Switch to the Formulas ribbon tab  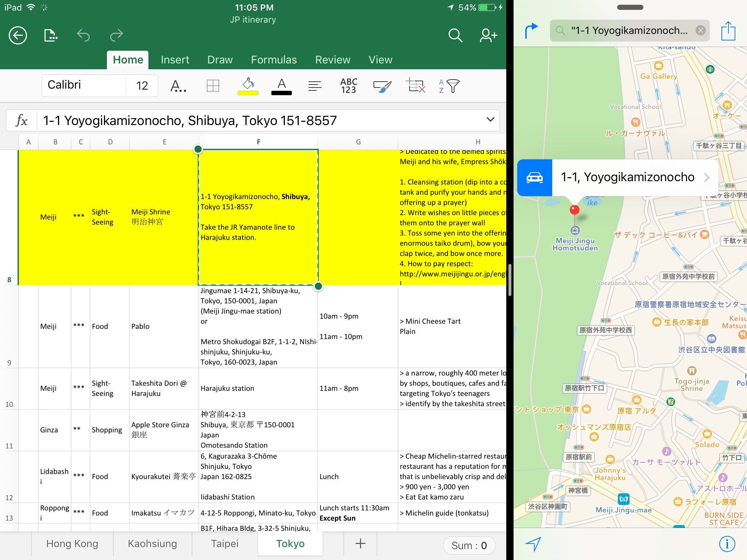tap(274, 59)
